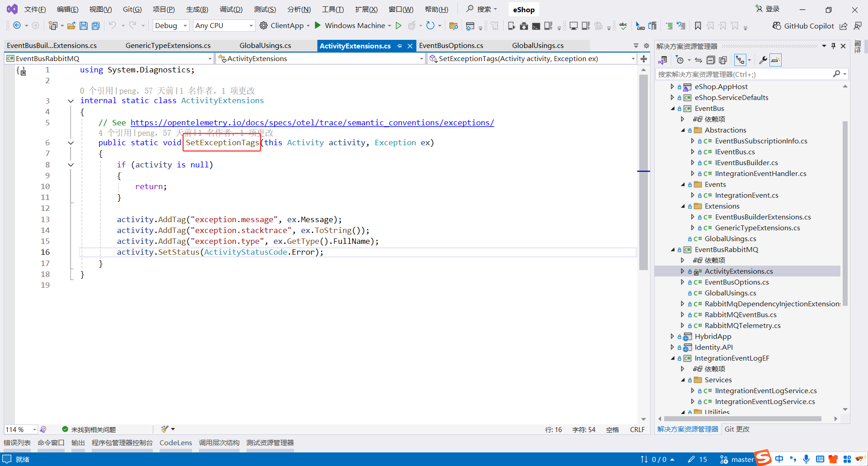
Task: Click the spell checker abc icon
Action: point(623,26)
